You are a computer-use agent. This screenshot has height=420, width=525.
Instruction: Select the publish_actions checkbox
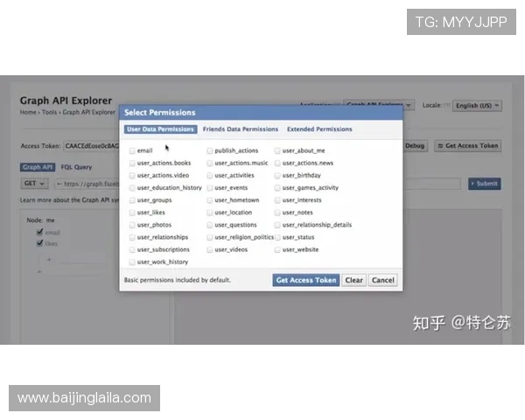click(210, 150)
